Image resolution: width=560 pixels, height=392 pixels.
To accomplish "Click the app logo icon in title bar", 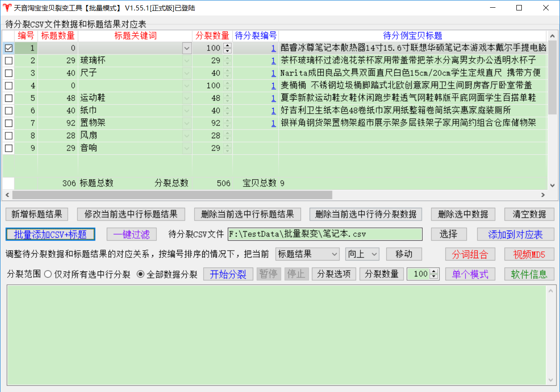I will [7, 8].
